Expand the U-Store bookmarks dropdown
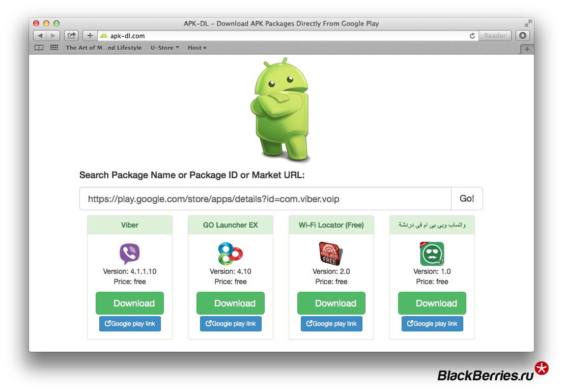Image resolution: width=563 pixels, height=392 pixels. 165,48
